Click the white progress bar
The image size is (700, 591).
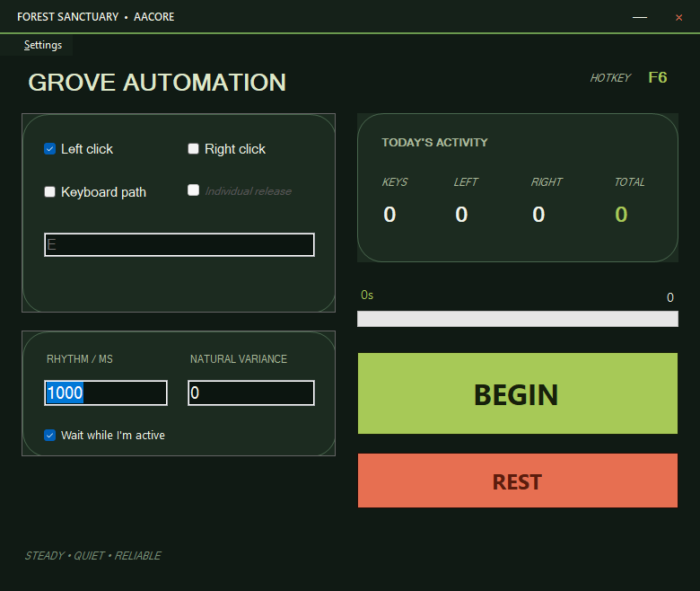click(518, 319)
